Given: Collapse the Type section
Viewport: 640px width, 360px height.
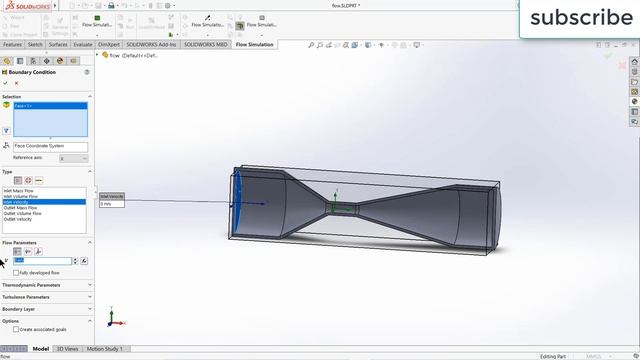Looking at the screenshot, I should pyautogui.click(x=90, y=172).
